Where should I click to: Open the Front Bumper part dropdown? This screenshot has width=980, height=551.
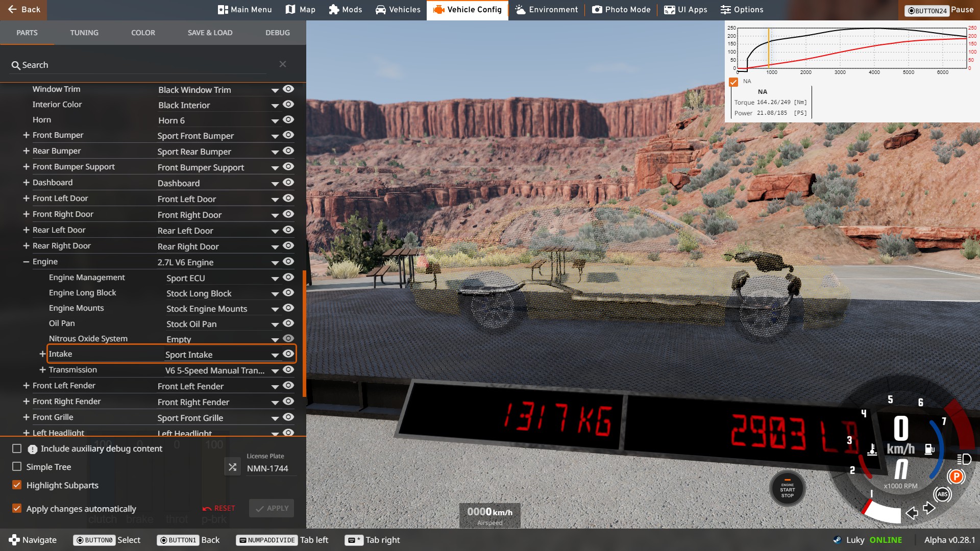275,136
